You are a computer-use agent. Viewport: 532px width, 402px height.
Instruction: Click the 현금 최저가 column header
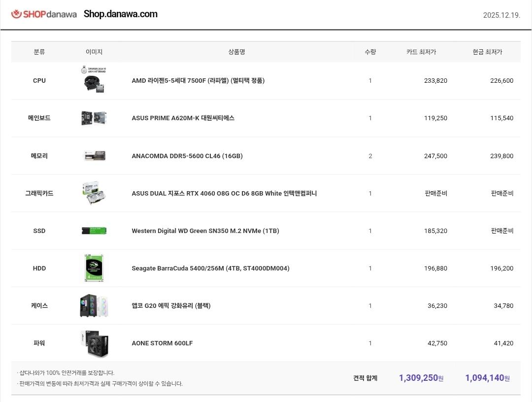coord(487,52)
